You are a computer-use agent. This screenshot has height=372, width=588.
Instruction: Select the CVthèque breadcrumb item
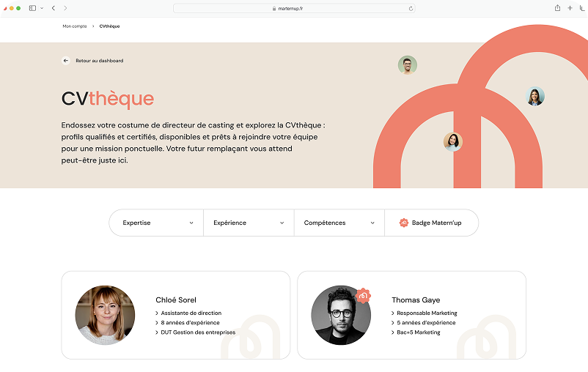109,26
